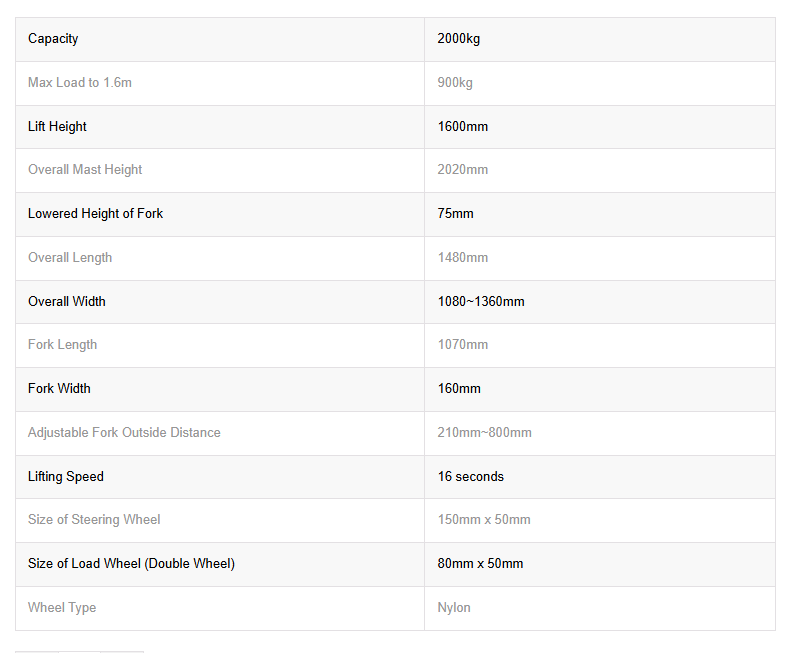Select the 1600mm lift height value
The height and width of the screenshot is (653, 794).
point(463,127)
